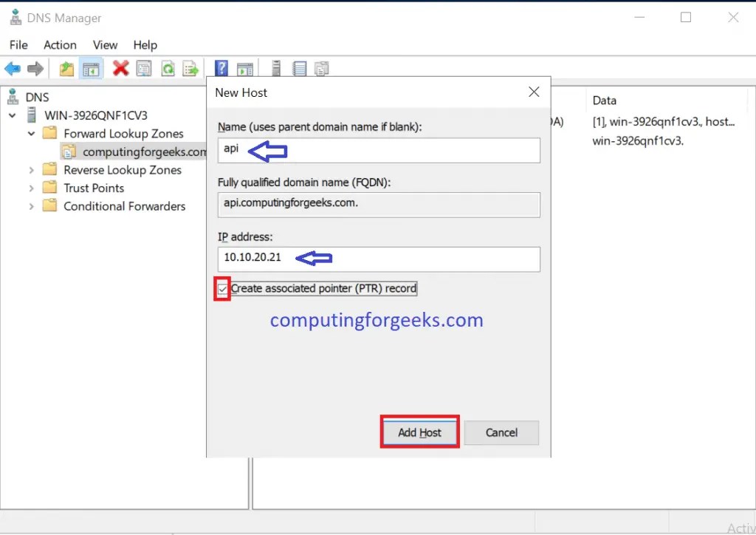The width and height of the screenshot is (756, 535).
Task: Click the Add Host button
Action: pyautogui.click(x=419, y=432)
